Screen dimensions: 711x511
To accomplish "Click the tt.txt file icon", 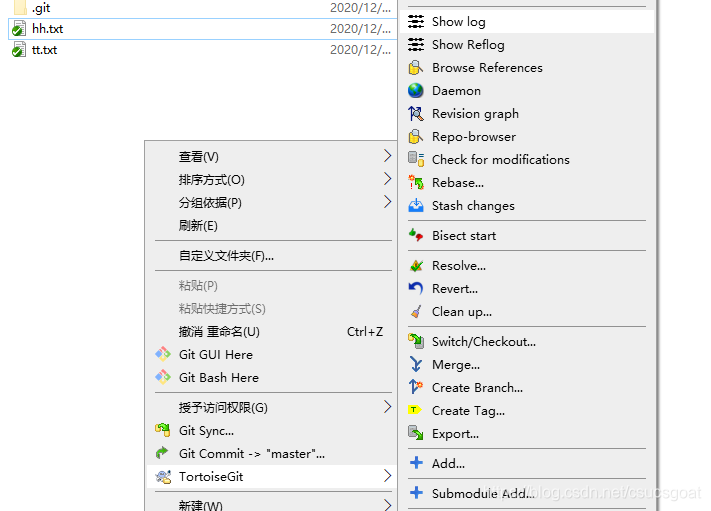I will point(19,50).
